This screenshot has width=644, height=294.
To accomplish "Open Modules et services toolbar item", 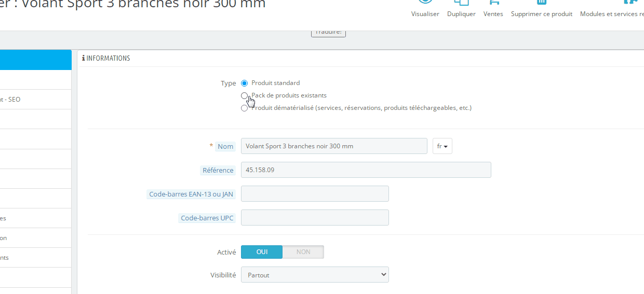I will click(x=612, y=9).
